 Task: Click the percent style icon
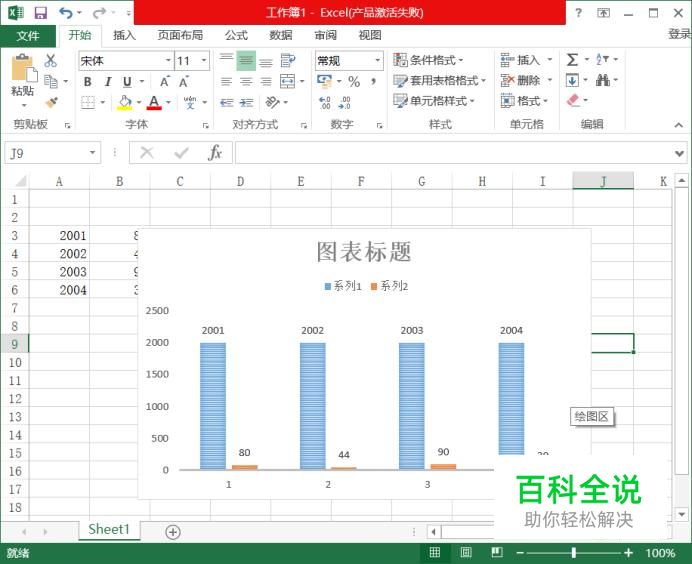(354, 82)
